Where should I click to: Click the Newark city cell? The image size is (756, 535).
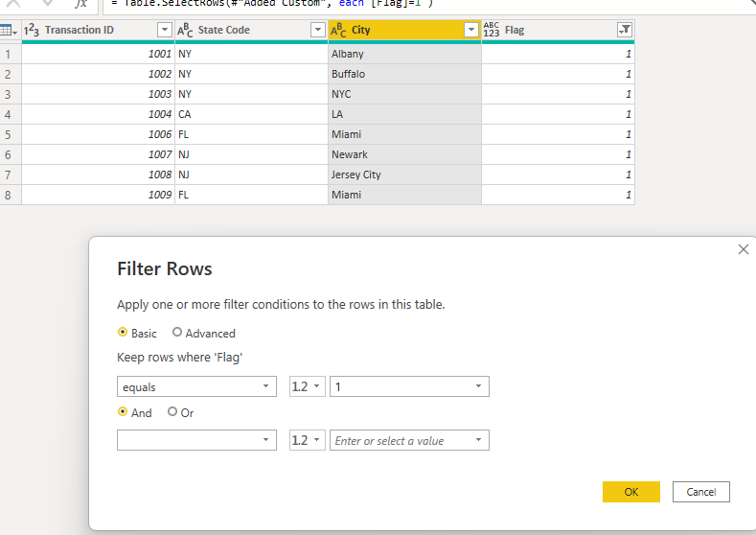(404, 154)
